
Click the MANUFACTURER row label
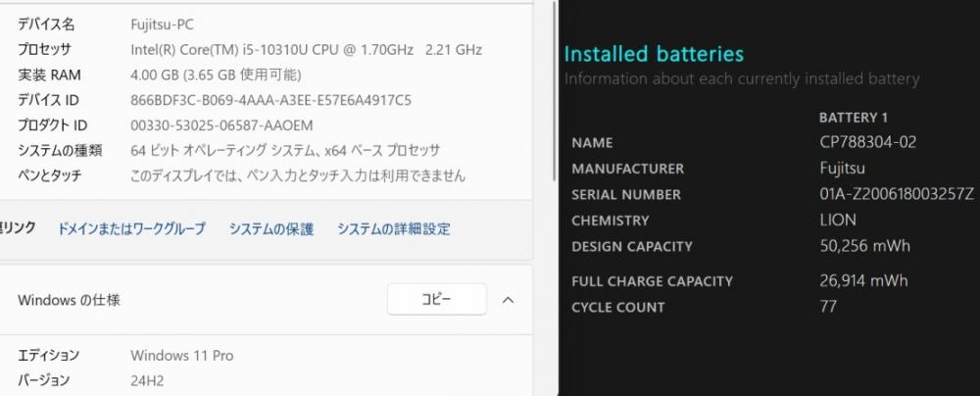pos(627,169)
